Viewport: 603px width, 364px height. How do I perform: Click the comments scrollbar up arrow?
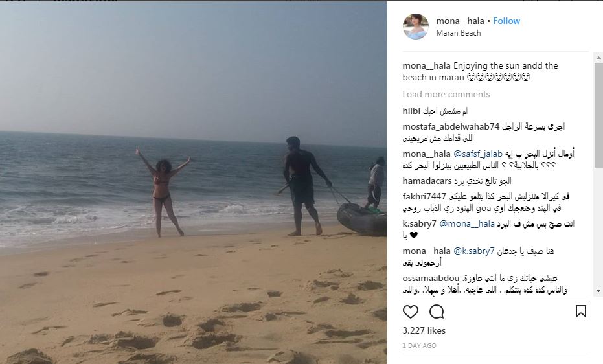(598, 58)
